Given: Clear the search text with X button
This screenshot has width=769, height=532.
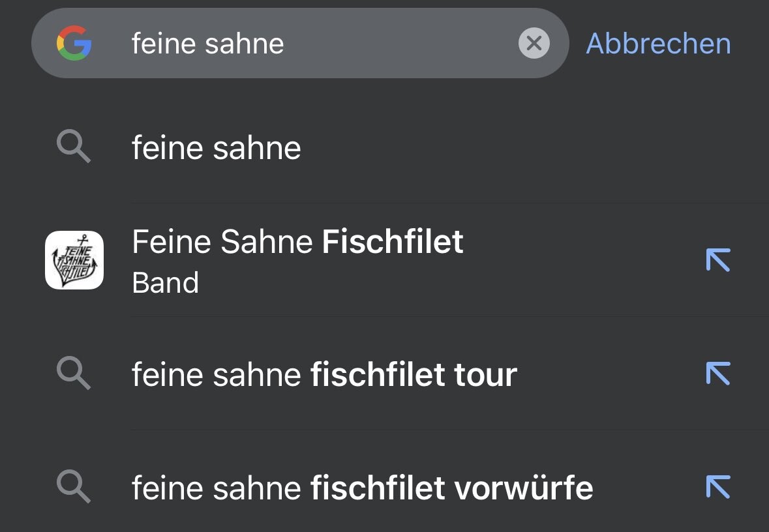Looking at the screenshot, I should click(x=534, y=44).
